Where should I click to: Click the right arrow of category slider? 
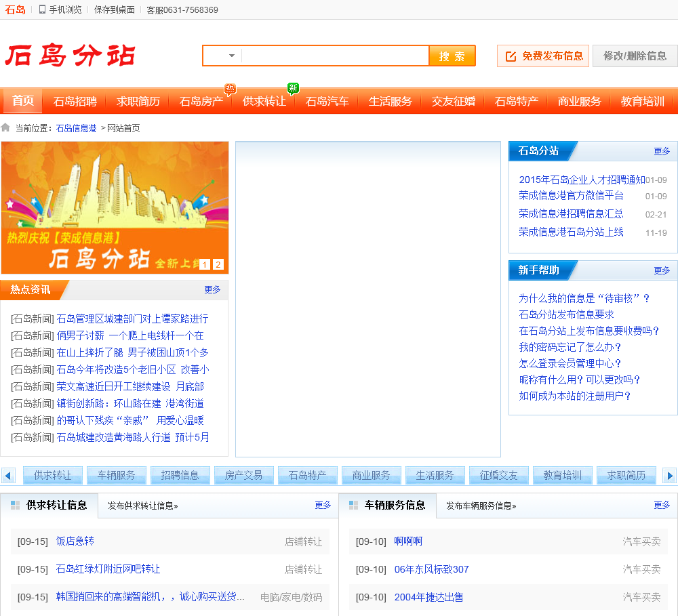pos(670,476)
